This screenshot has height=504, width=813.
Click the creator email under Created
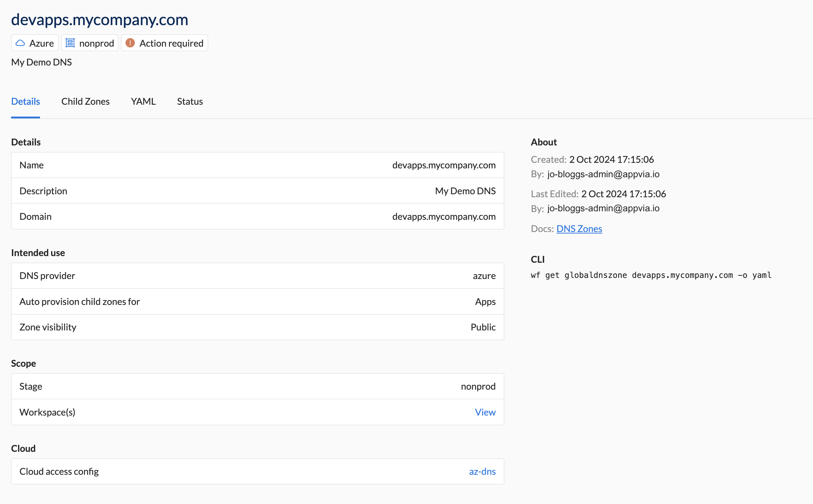603,174
